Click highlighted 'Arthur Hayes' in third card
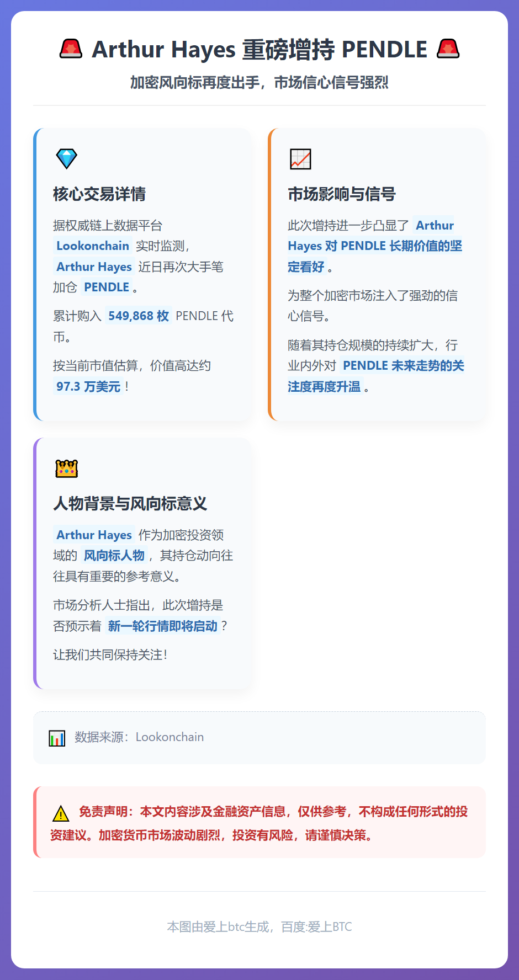Screen dimensions: 519x980 pos(94,535)
